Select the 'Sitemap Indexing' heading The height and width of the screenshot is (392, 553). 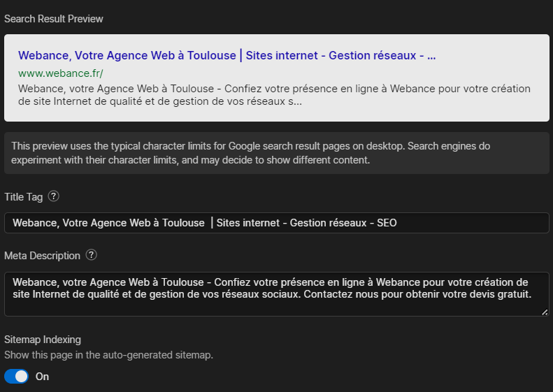(x=43, y=340)
